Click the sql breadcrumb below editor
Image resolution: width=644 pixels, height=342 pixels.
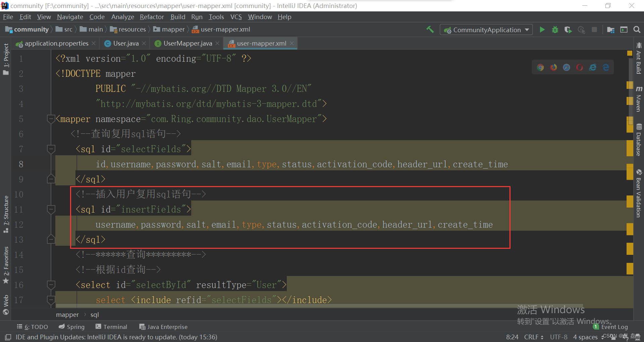[x=95, y=315]
